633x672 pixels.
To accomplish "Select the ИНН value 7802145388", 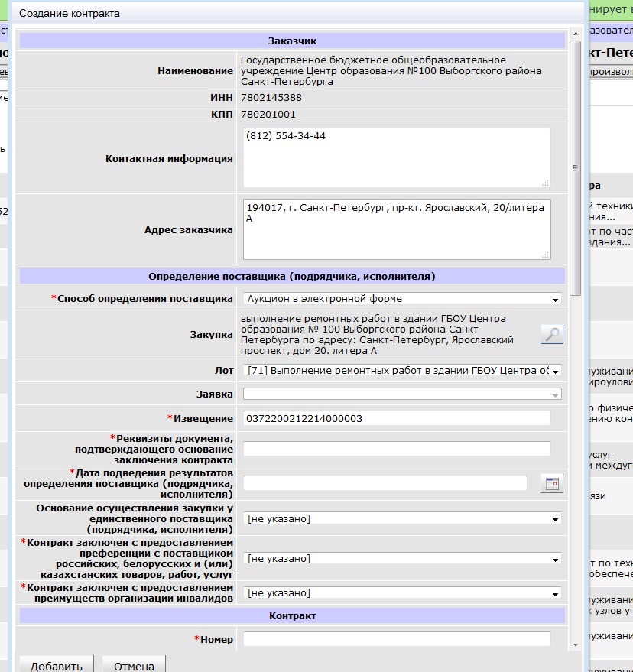I will [x=271, y=98].
